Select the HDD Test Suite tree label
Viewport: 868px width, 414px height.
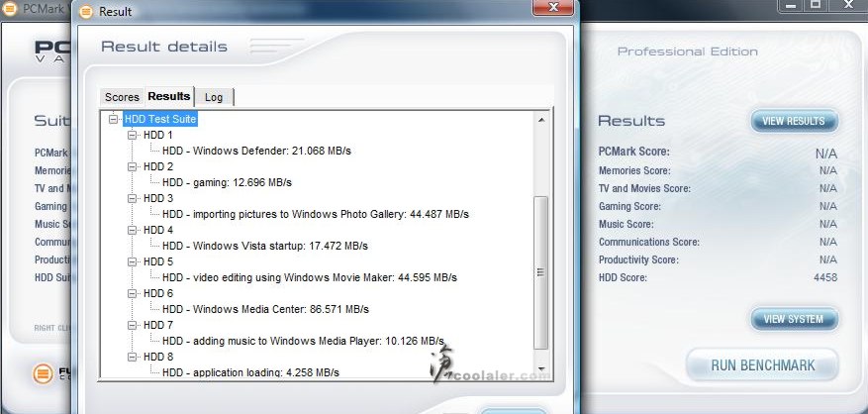tap(160, 119)
